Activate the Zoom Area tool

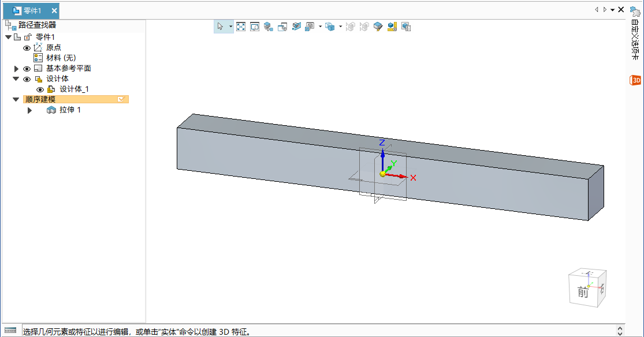click(x=255, y=27)
